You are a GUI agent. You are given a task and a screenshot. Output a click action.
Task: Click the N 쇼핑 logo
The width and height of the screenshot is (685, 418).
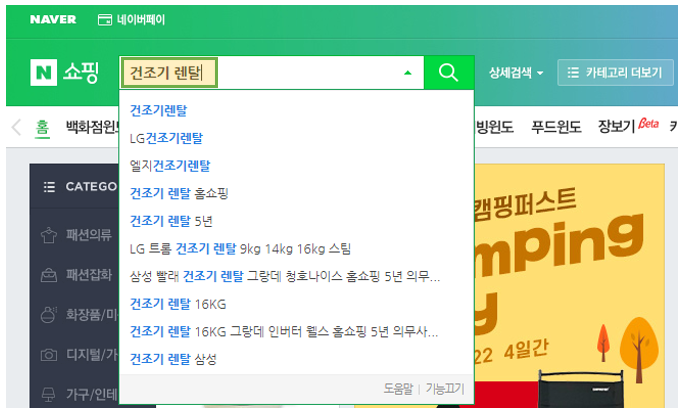(65, 72)
